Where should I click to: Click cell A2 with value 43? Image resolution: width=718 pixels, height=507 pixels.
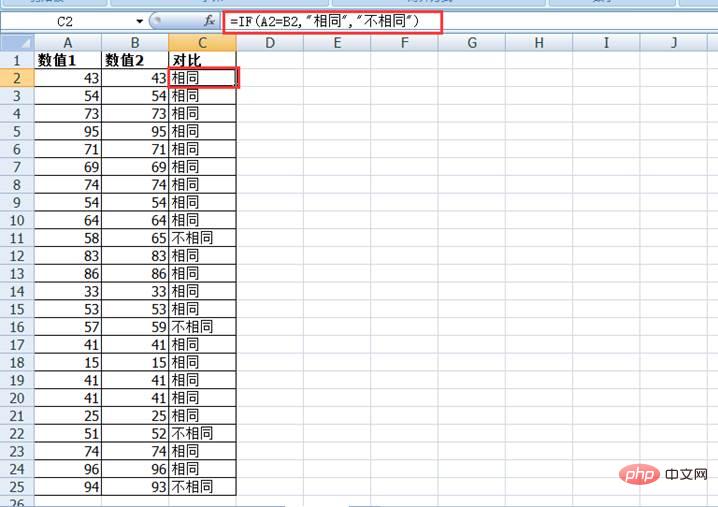[x=68, y=78]
